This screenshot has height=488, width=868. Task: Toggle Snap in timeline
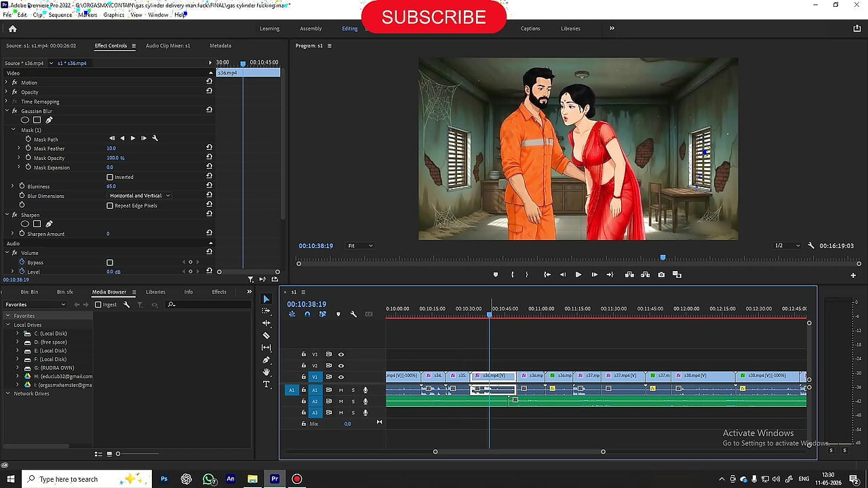pos(307,314)
